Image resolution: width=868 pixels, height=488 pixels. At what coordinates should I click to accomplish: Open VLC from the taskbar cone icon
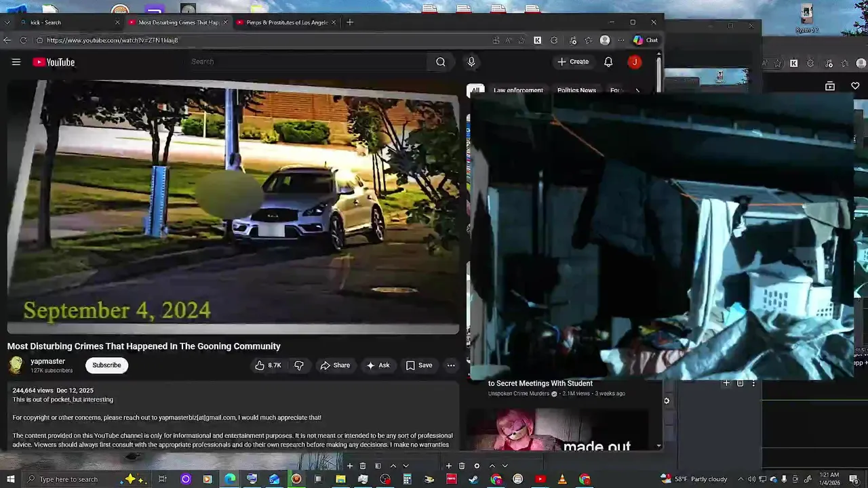click(x=562, y=479)
